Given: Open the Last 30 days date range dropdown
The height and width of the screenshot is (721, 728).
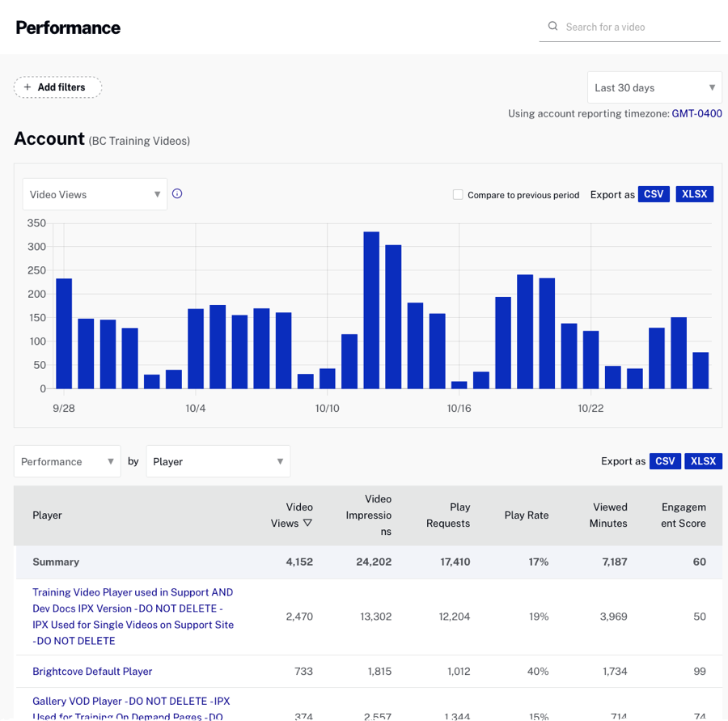Looking at the screenshot, I should 652,87.
